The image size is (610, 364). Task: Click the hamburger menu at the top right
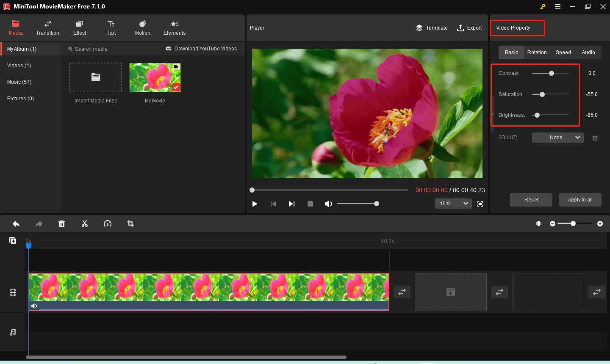point(557,6)
